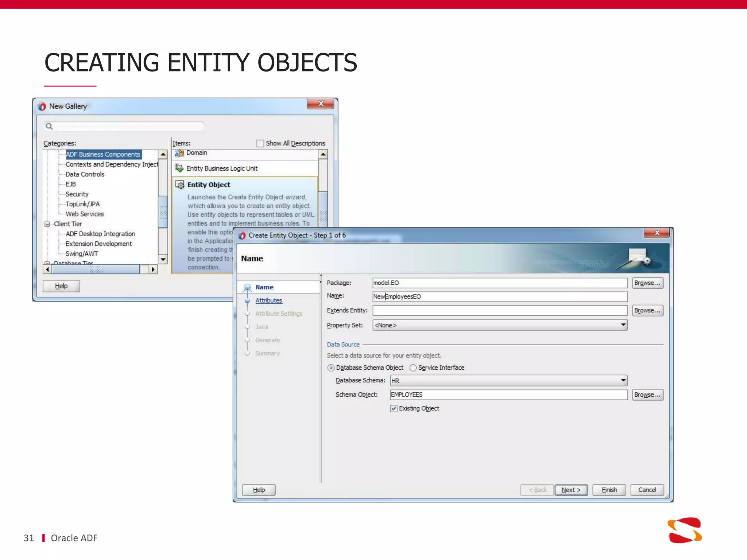Screen dimensions: 747x560
Task: Go to the Name wizard step
Action: [264, 287]
